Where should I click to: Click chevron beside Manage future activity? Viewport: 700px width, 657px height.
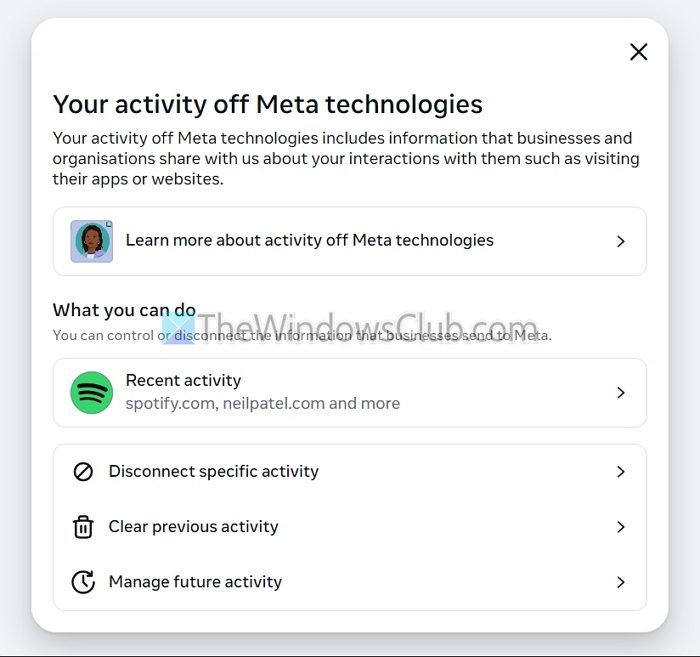pos(621,582)
